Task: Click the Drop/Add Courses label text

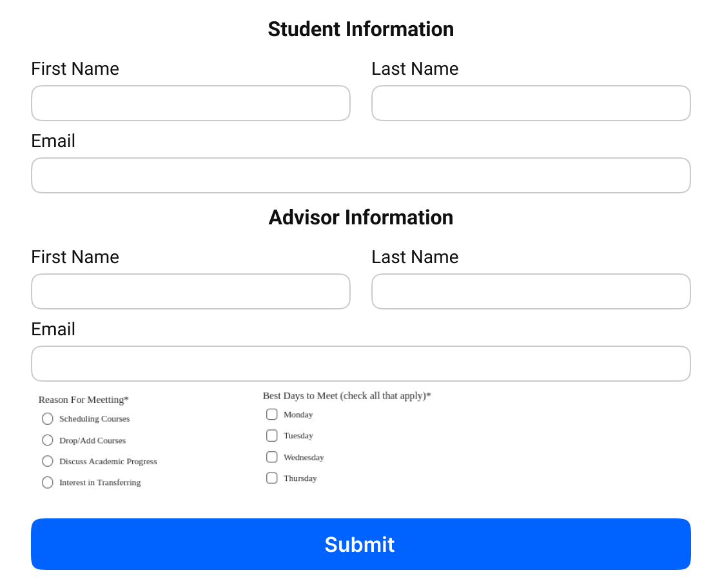Action: pos(93,440)
